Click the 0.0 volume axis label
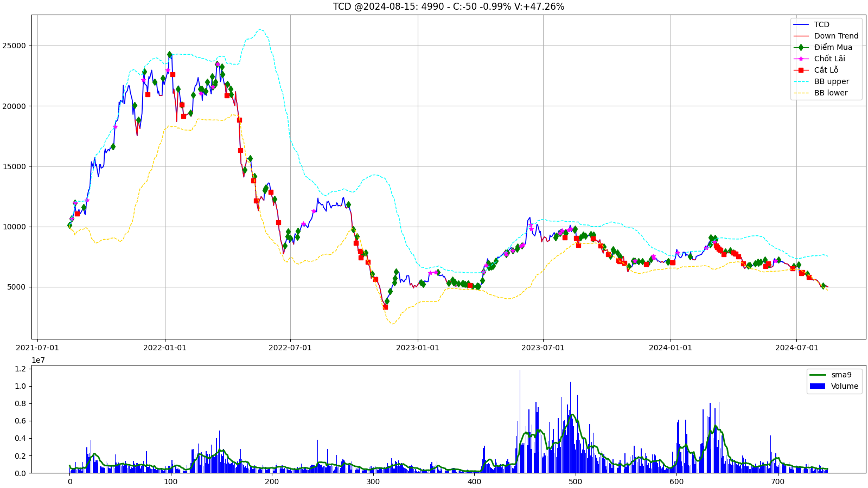Screen dimensions: 868x488 [x=20, y=473]
